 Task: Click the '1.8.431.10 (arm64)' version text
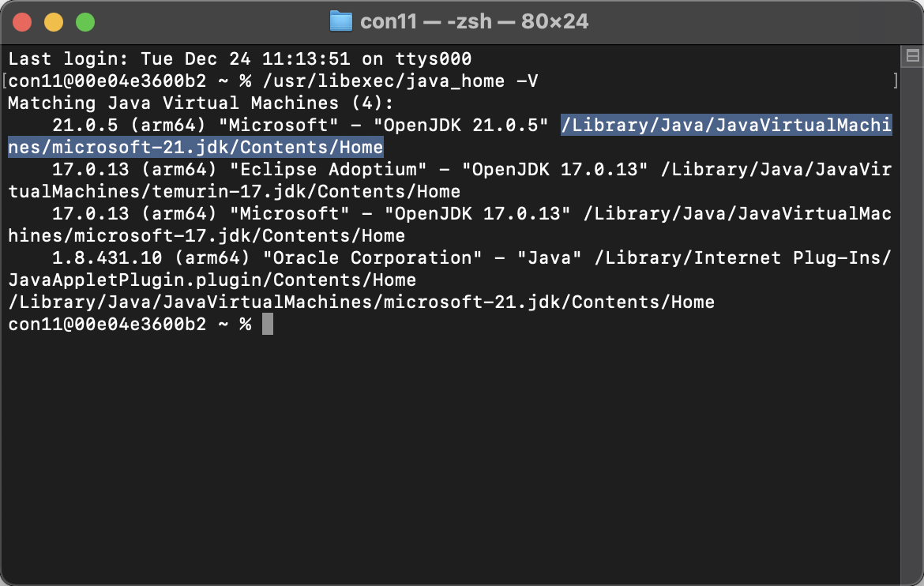[151, 257]
